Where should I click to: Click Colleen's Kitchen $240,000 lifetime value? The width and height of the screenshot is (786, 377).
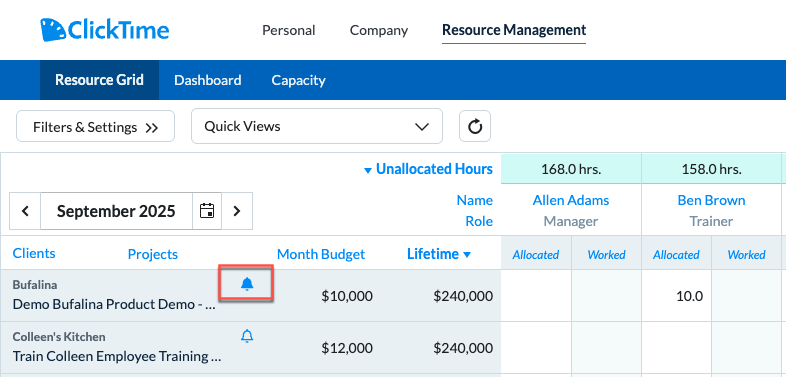coord(463,348)
